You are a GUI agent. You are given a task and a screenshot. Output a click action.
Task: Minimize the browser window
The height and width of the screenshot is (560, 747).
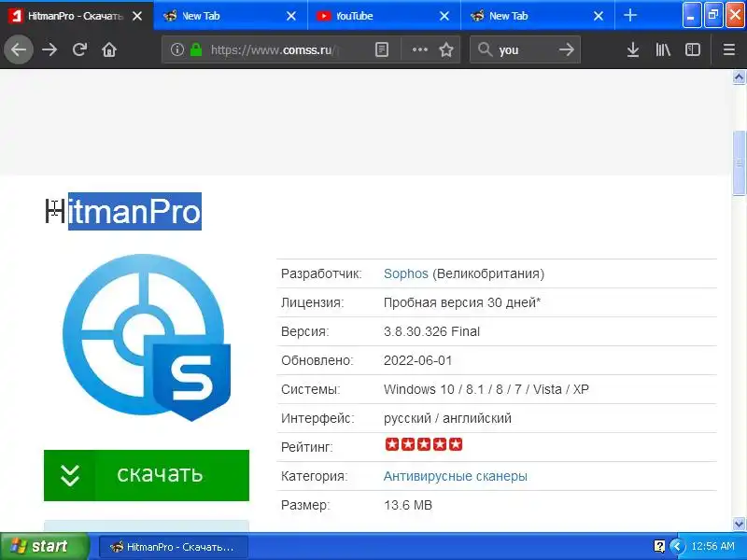[691, 15]
